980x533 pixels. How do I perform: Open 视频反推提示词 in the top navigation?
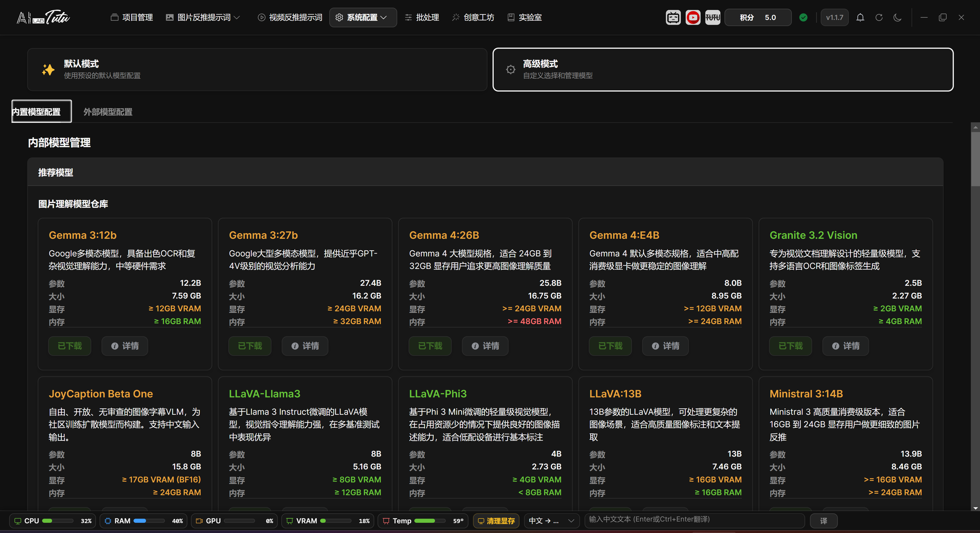(290, 18)
